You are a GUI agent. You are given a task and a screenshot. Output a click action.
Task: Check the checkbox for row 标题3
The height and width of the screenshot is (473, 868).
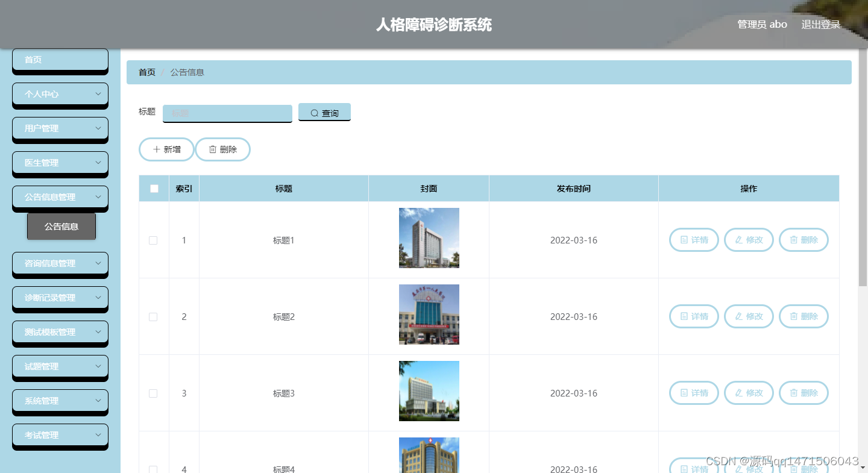153,393
